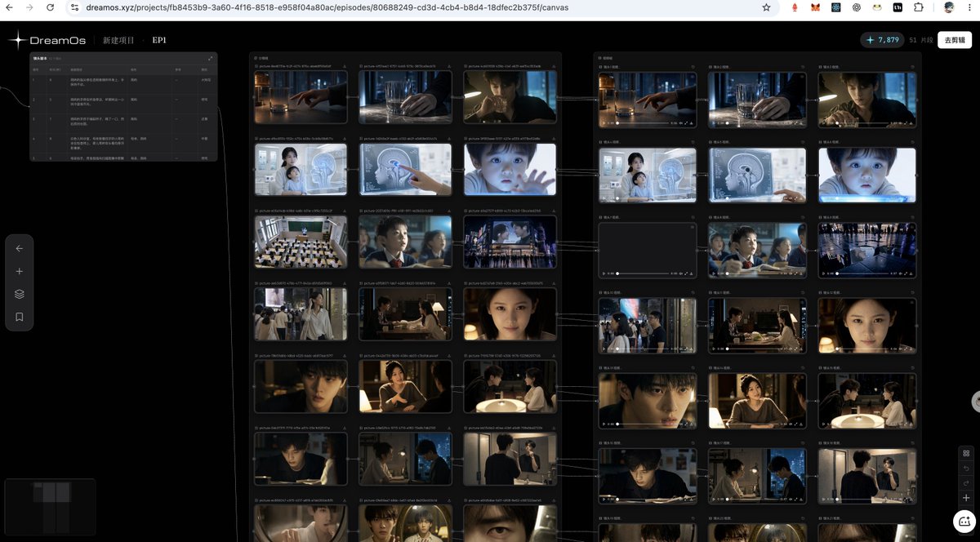Click the back arrow in left canvas toolbar
The image size is (980, 542).
coord(20,249)
